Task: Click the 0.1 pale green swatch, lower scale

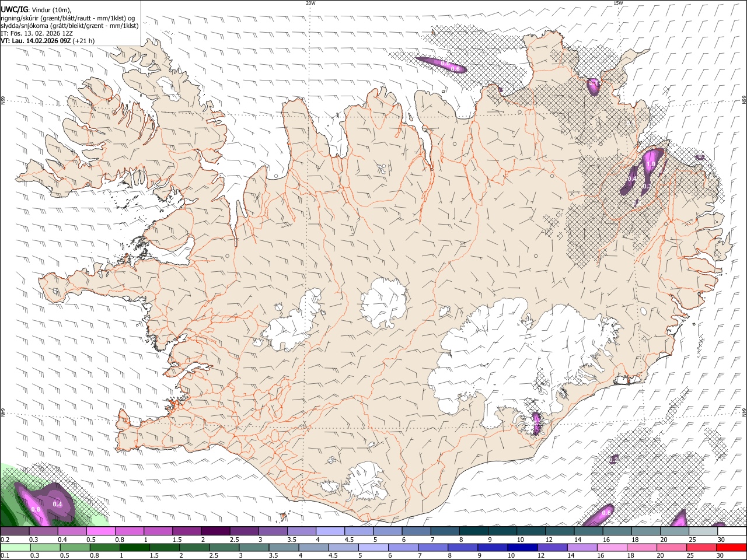Action: pos(15,548)
